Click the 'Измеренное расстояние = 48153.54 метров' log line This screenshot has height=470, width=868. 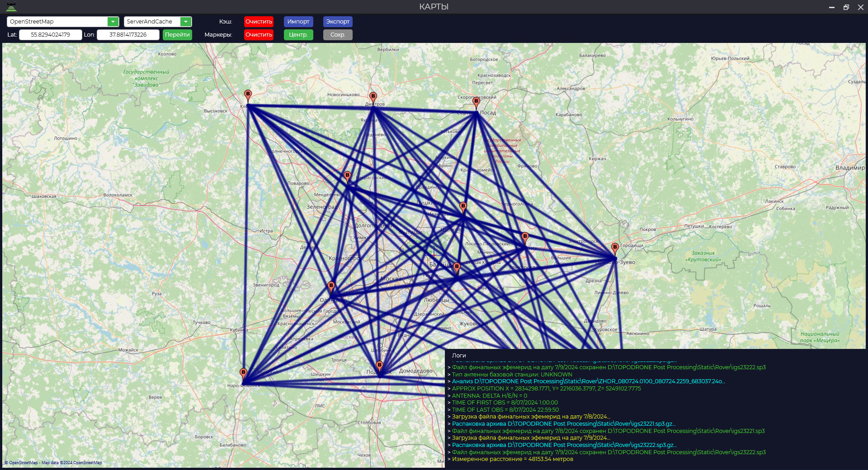pyautogui.click(x=512, y=459)
